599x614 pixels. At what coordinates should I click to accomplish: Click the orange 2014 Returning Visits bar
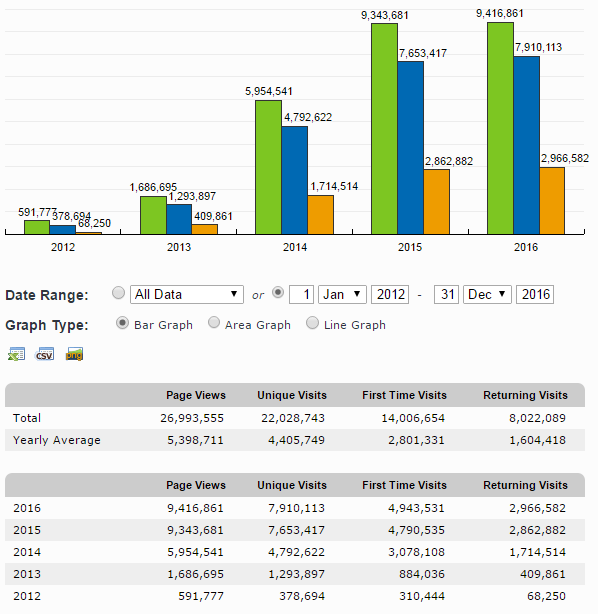[321, 215]
